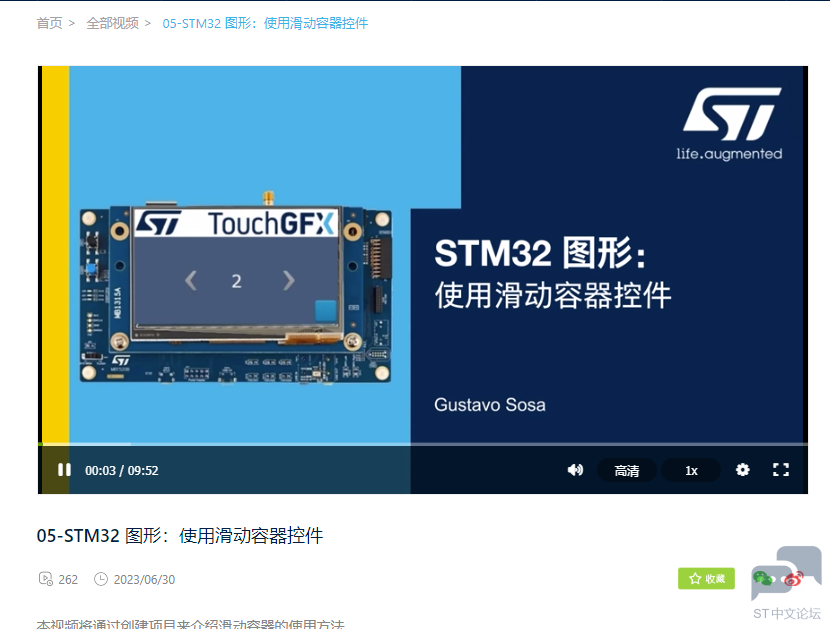Click the clock icon beside the date
Viewport: 830px width, 629px height.
[x=101, y=579]
